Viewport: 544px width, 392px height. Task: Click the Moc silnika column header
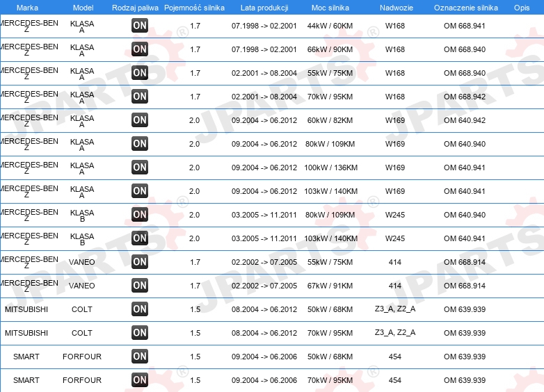coord(330,8)
